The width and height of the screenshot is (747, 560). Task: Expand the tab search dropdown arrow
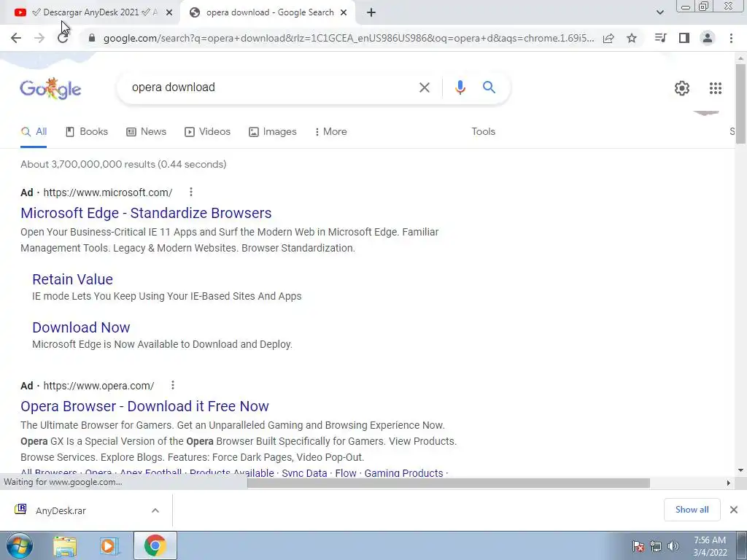click(x=659, y=12)
